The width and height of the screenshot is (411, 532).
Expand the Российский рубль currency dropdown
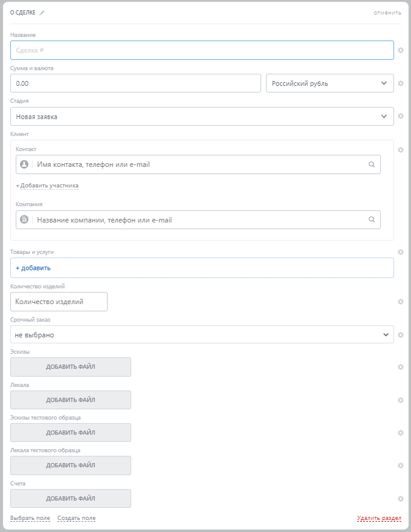(330, 83)
